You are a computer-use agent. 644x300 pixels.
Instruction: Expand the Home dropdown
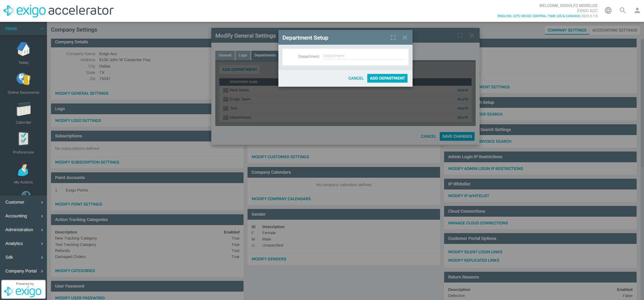pos(23,29)
